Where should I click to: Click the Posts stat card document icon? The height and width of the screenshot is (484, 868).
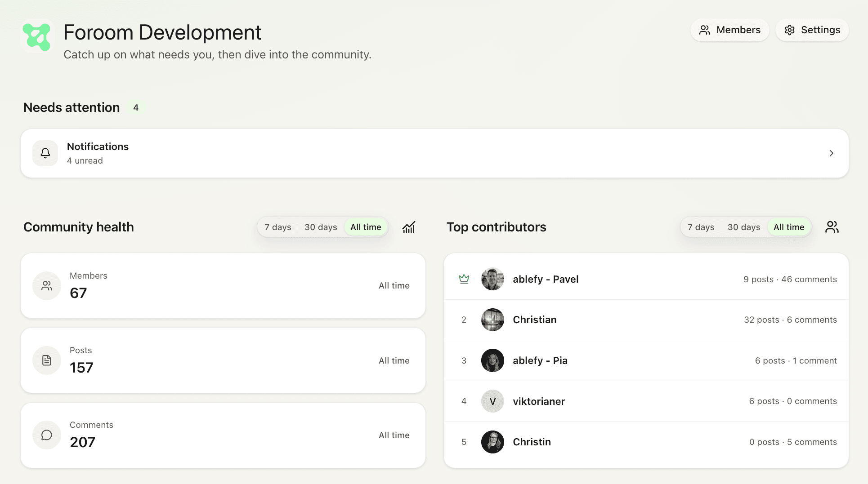coord(47,360)
